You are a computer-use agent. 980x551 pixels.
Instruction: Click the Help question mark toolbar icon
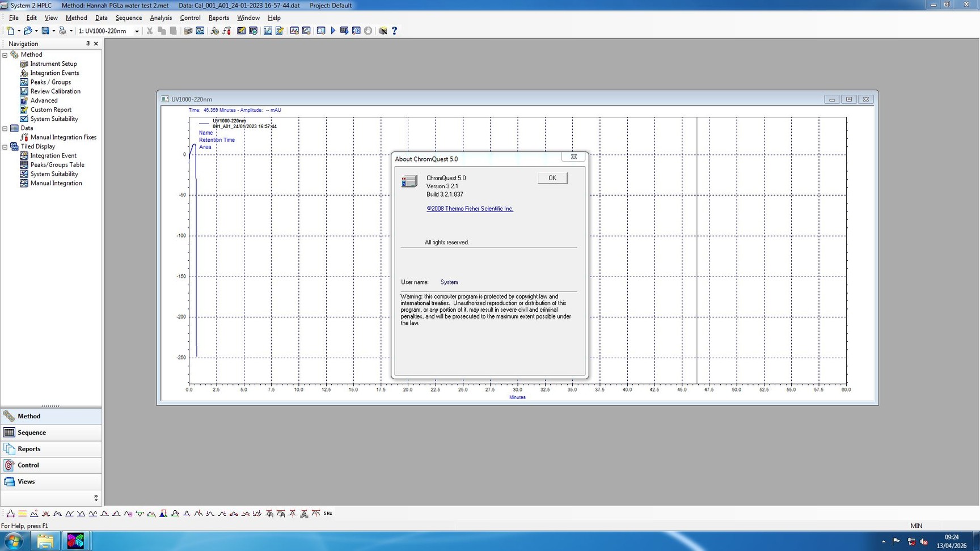[x=394, y=31]
